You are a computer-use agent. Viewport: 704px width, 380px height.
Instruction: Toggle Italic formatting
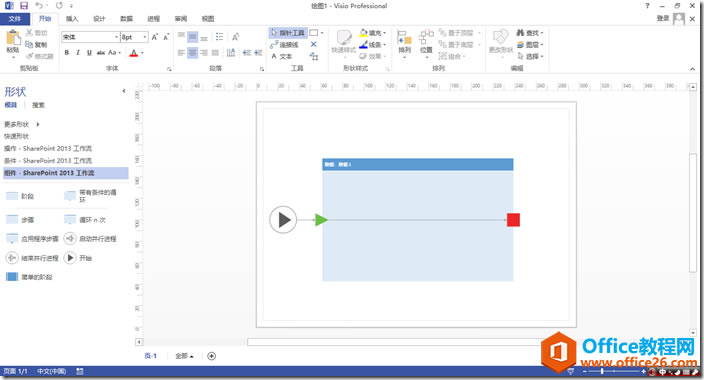pyautogui.click(x=78, y=53)
